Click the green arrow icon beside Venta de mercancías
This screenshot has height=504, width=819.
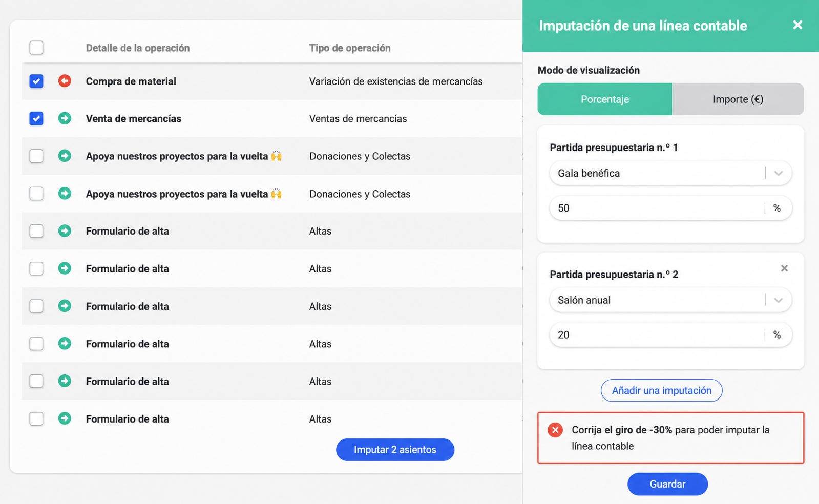coord(65,118)
